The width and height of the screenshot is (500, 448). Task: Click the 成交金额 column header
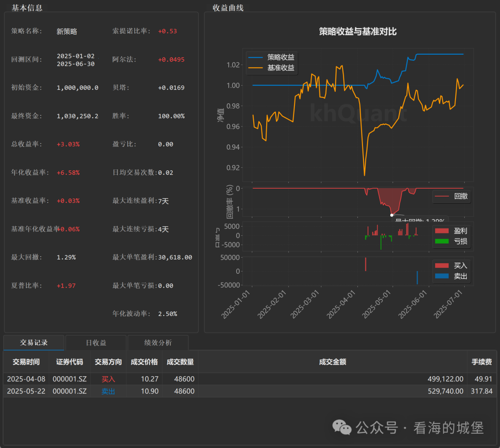click(x=331, y=362)
